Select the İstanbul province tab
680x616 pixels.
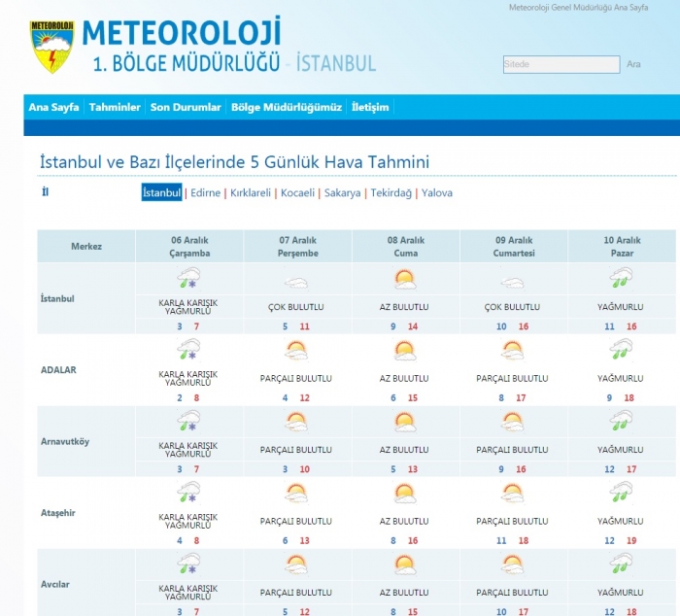coord(162,192)
